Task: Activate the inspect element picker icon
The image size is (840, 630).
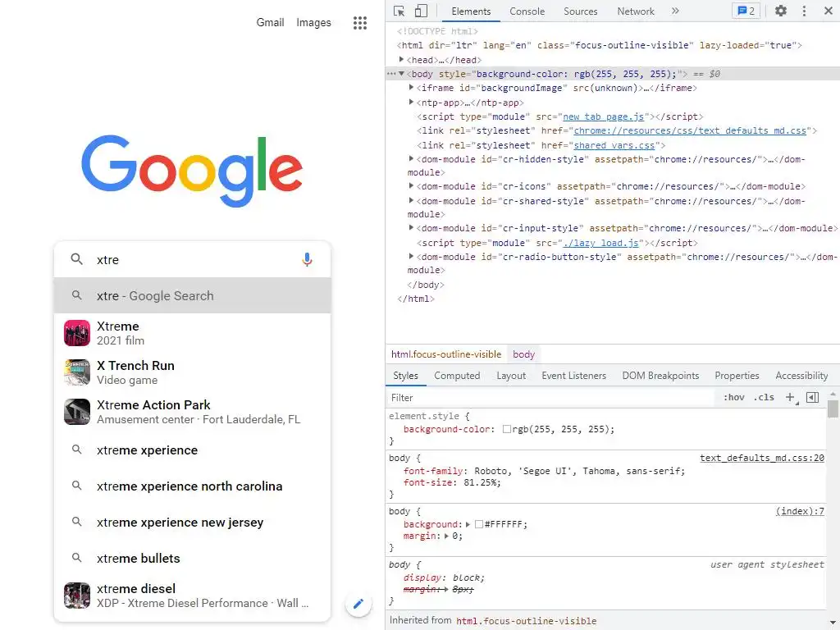Action: (399, 11)
